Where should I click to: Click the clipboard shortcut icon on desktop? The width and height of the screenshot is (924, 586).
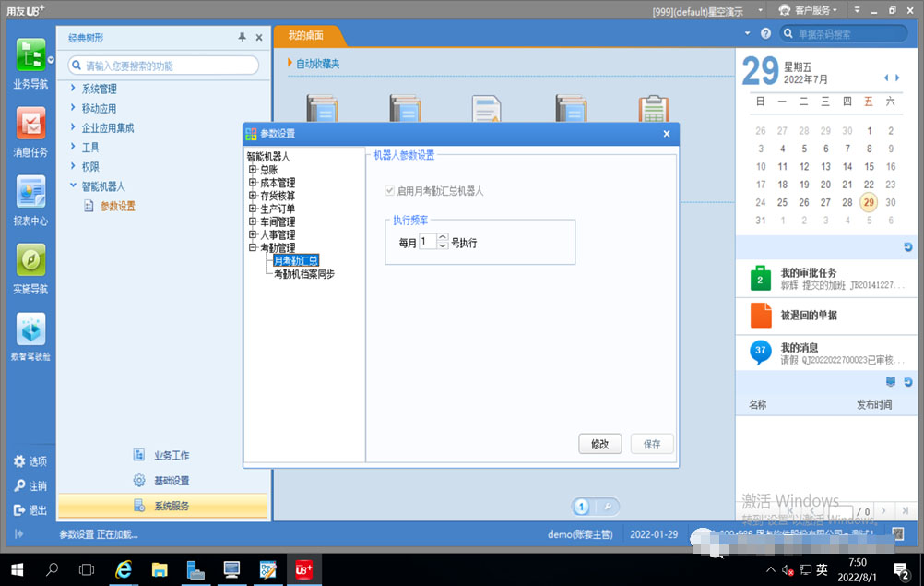click(x=654, y=109)
